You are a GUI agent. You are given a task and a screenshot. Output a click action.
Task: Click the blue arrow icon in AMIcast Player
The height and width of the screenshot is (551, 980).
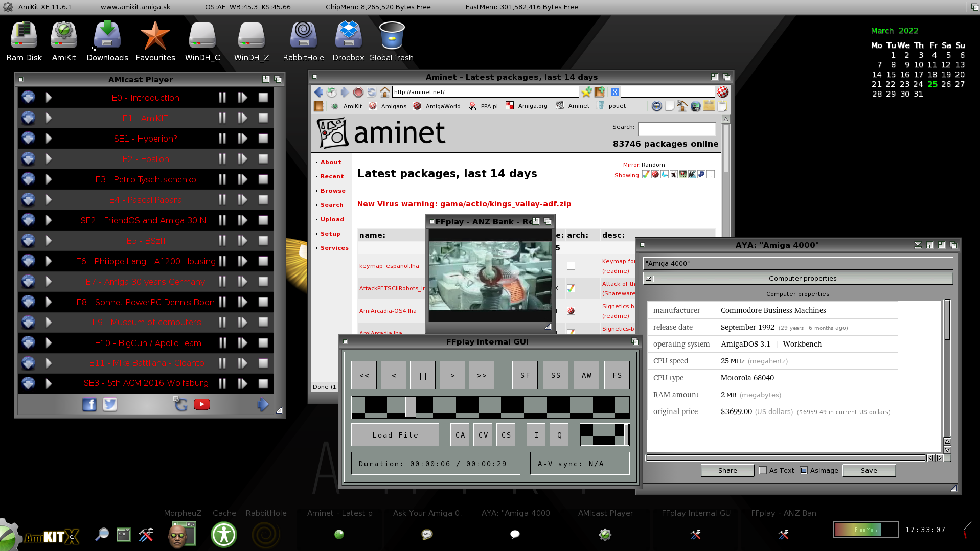[263, 404]
